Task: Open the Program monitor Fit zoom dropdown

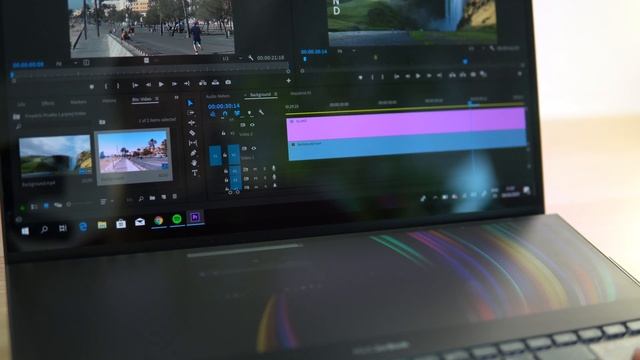Action: point(346,51)
